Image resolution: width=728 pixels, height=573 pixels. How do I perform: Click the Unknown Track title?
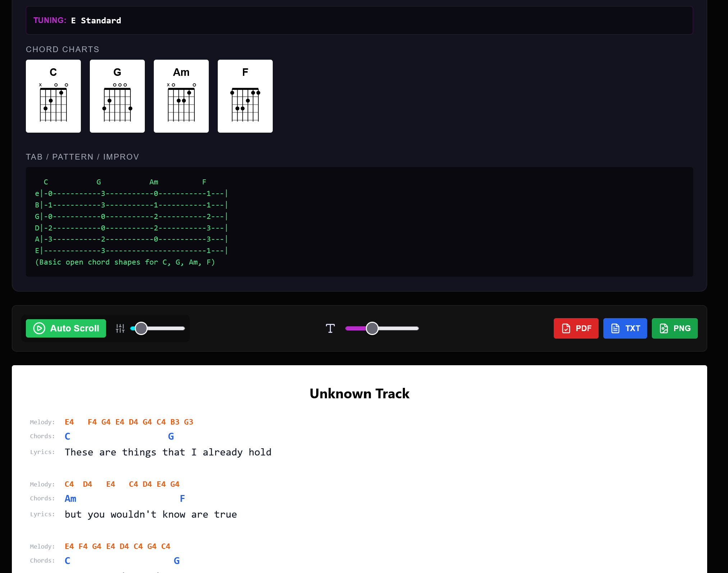359,394
